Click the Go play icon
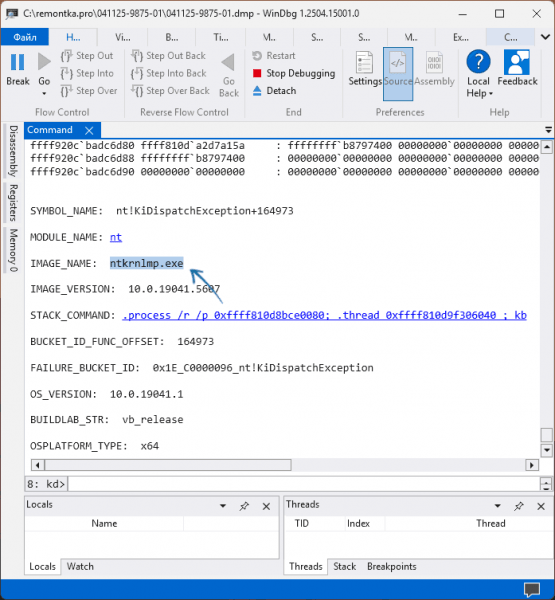Viewport: 555px width, 600px height. click(x=44, y=62)
